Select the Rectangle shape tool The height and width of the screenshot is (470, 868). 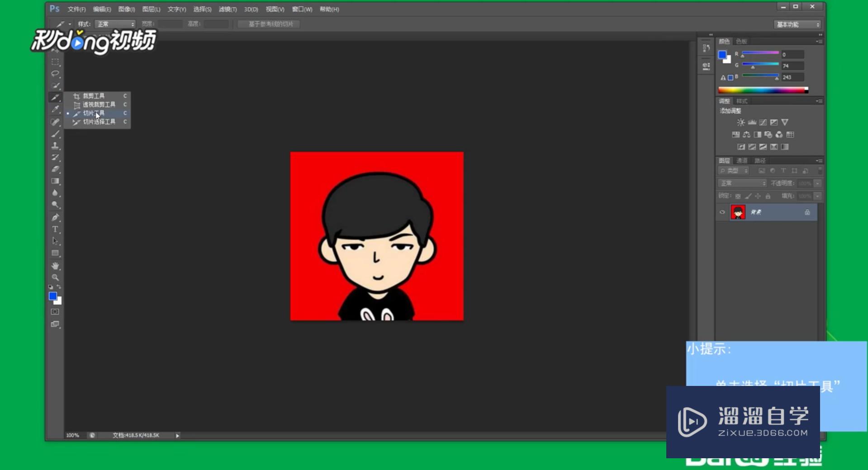pyautogui.click(x=55, y=253)
